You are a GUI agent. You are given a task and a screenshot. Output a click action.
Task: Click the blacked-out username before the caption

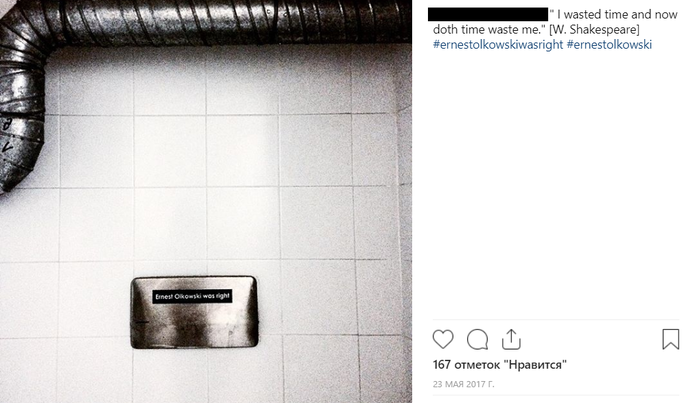(488, 14)
